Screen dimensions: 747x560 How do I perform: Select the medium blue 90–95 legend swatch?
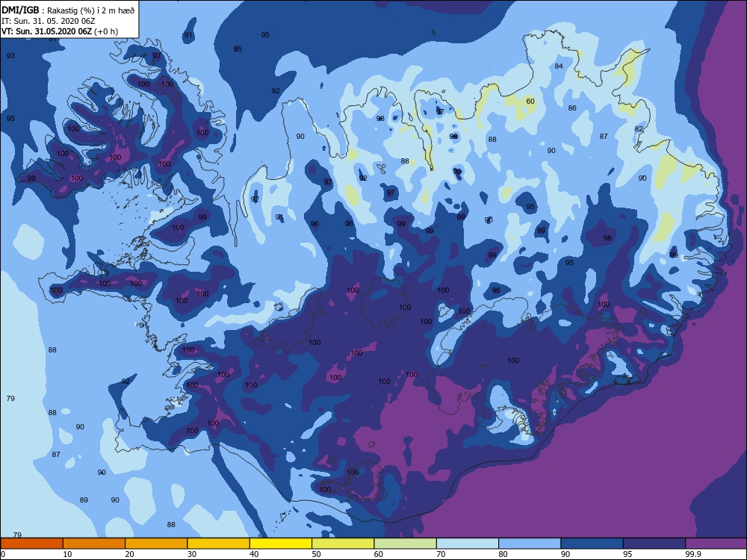click(592, 544)
